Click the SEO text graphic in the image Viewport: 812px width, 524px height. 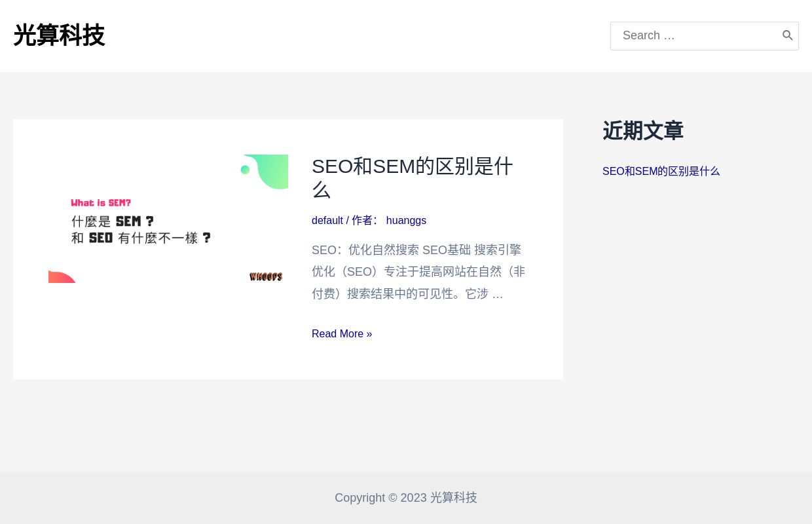pyautogui.click(x=101, y=238)
